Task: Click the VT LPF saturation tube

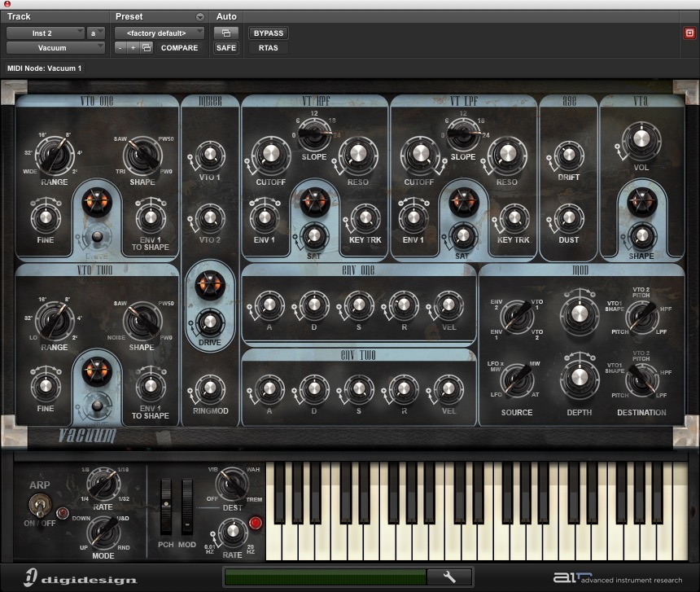Action: [463, 202]
